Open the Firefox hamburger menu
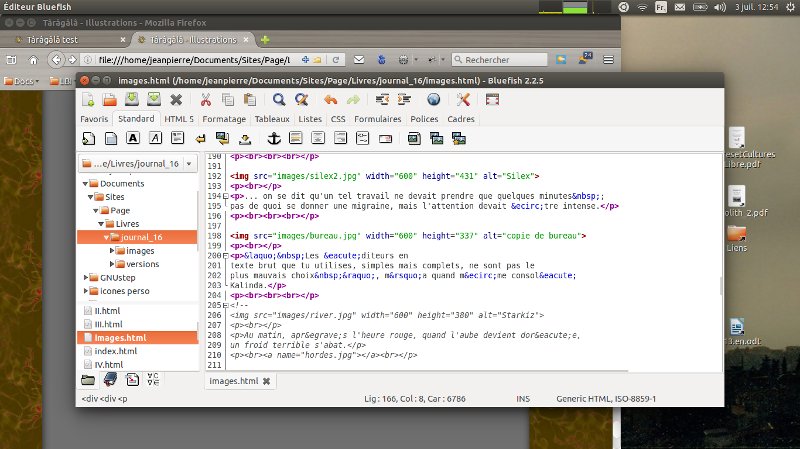The height and width of the screenshot is (449, 800). pos(608,60)
